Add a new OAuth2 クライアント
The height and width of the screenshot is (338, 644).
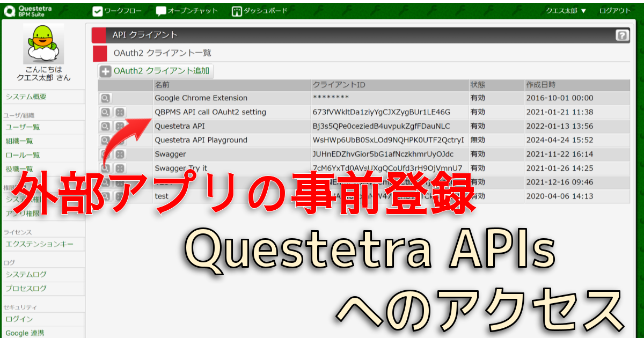click(x=156, y=71)
